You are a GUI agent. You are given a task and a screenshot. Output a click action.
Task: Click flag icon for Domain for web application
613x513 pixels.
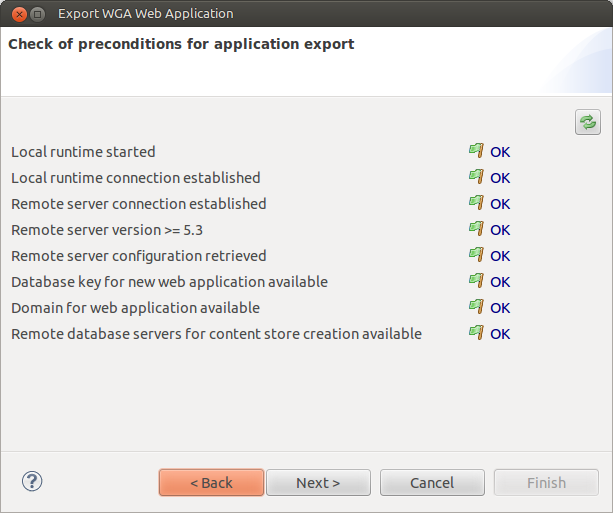pos(476,307)
